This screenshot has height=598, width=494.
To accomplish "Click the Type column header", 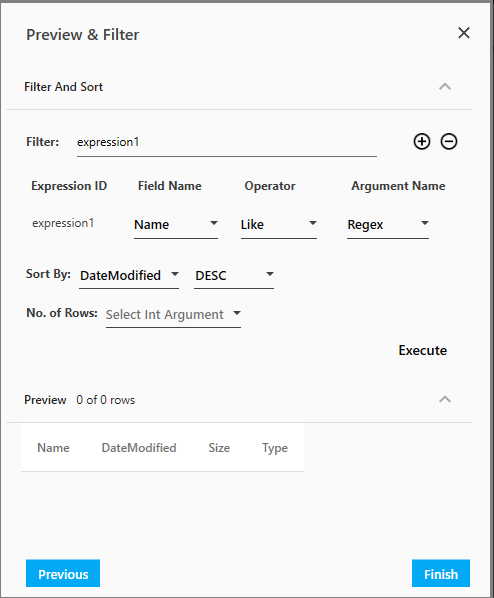I will point(275,448).
